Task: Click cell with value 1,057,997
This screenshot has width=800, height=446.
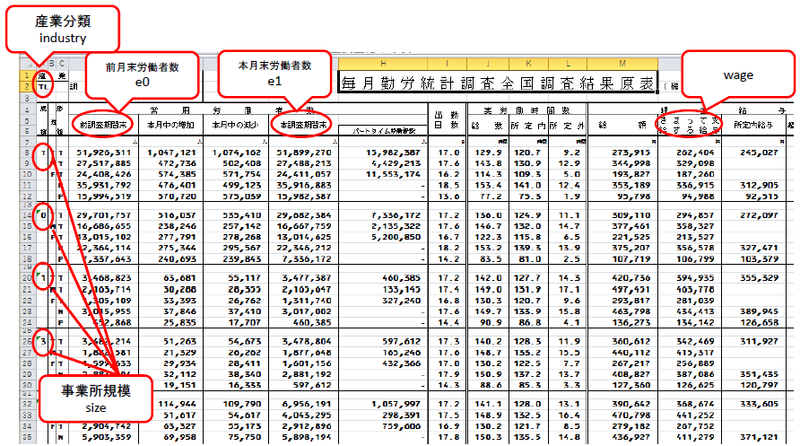Action: [x=395, y=404]
